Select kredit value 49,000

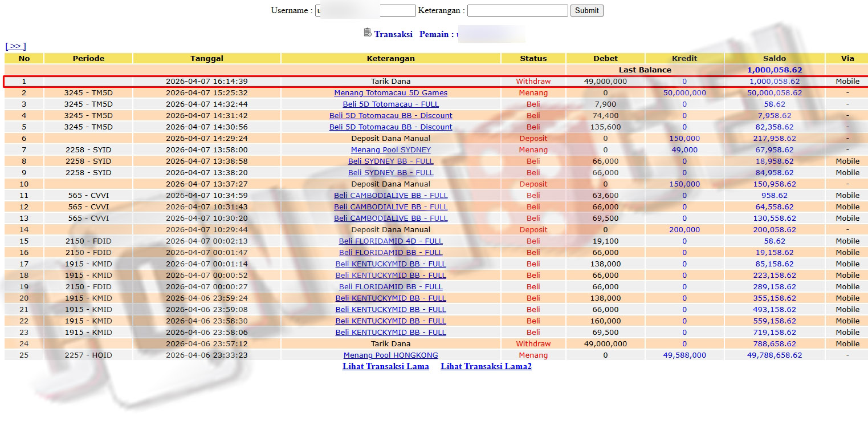pyautogui.click(x=684, y=150)
